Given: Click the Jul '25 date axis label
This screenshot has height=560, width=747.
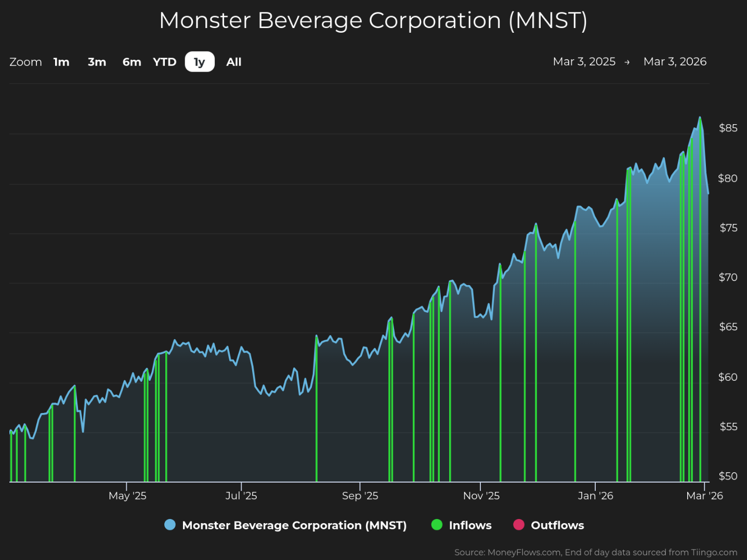Looking at the screenshot, I should [241, 496].
